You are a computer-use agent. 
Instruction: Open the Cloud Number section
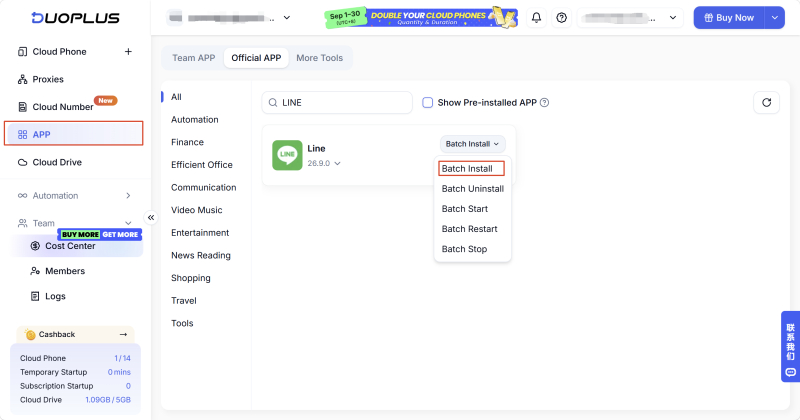(56, 107)
